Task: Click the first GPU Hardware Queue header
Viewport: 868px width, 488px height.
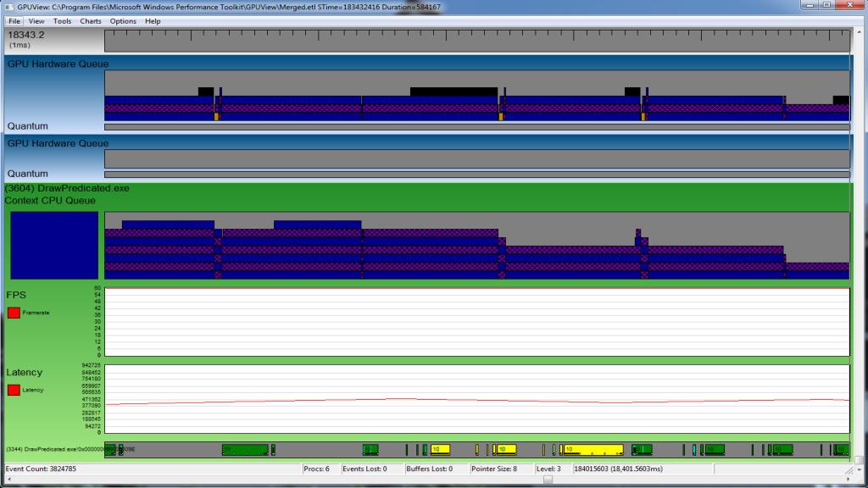Action: click(58, 64)
